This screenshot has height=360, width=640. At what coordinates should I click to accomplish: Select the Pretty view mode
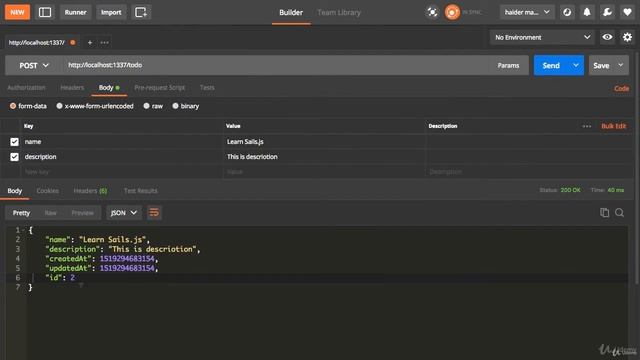point(21,213)
